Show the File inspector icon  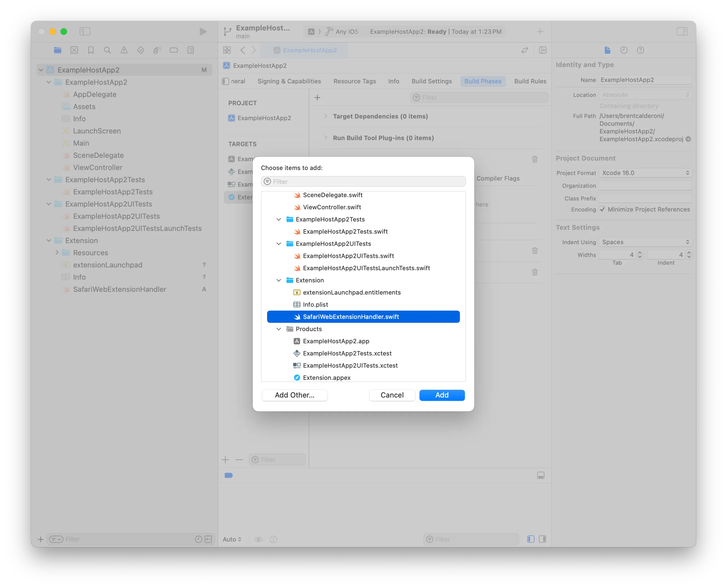[607, 50]
